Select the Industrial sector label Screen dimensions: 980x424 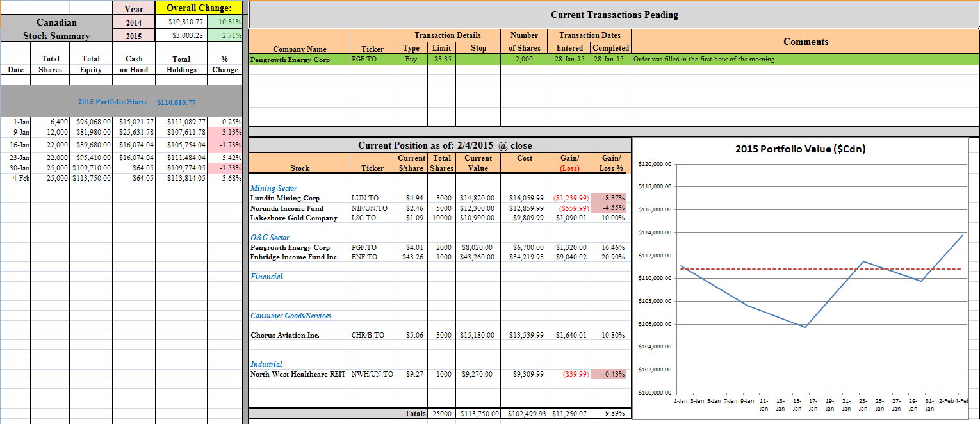pyautogui.click(x=266, y=364)
